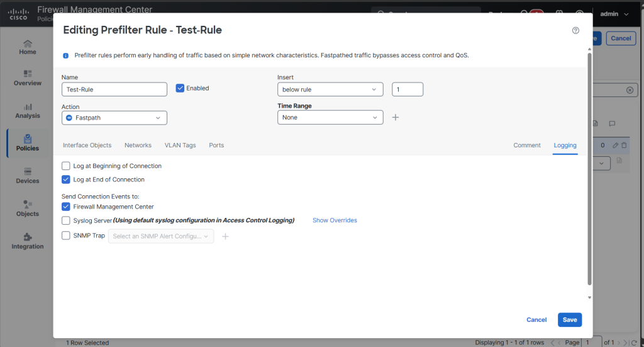The image size is (644, 347).
Task: Open help for the prefilter rule dialog
Action: pyautogui.click(x=575, y=30)
